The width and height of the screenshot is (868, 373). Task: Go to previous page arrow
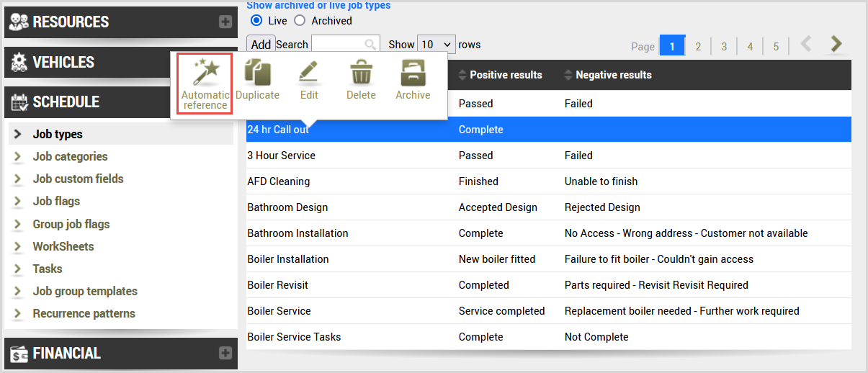click(x=806, y=45)
